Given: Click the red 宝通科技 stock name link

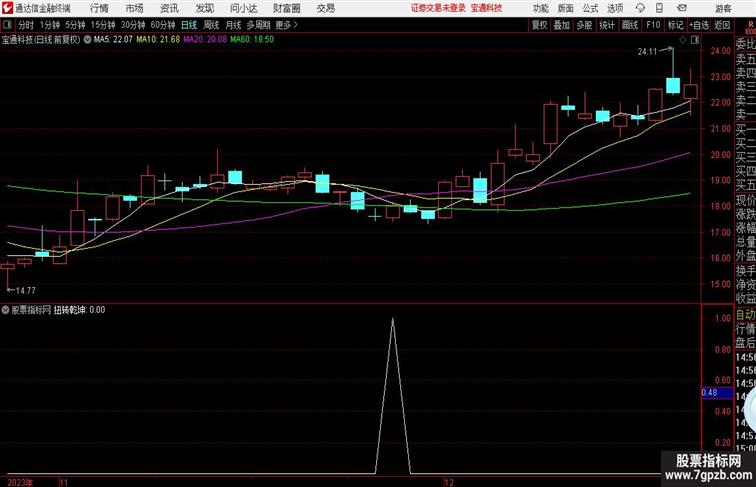Looking at the screenshot, I should click(486, 8).
